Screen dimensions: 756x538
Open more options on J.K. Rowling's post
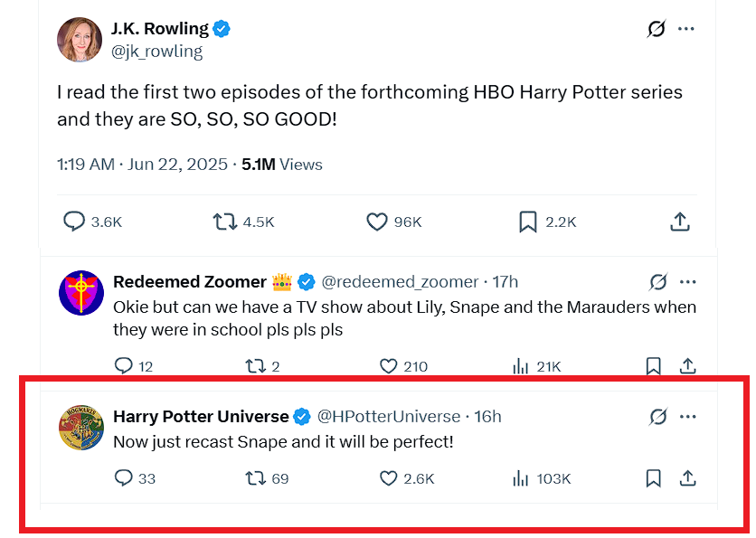point(686,29)
